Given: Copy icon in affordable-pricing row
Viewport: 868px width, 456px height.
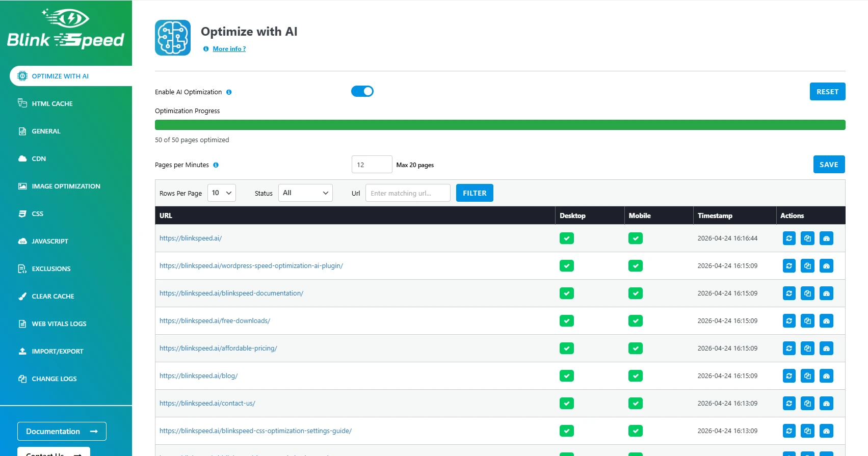Looking at the screenshot, I should (807, 348).
